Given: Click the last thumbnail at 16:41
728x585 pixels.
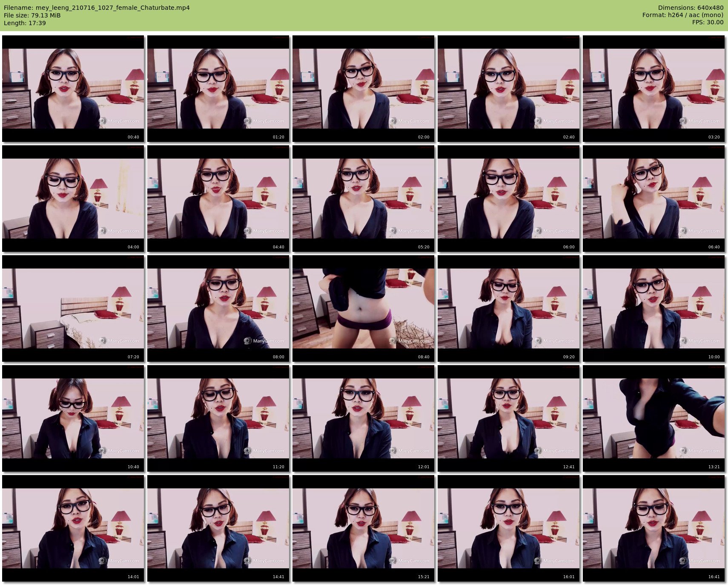Looking at the screenshot, I should [x=653, y=528].
